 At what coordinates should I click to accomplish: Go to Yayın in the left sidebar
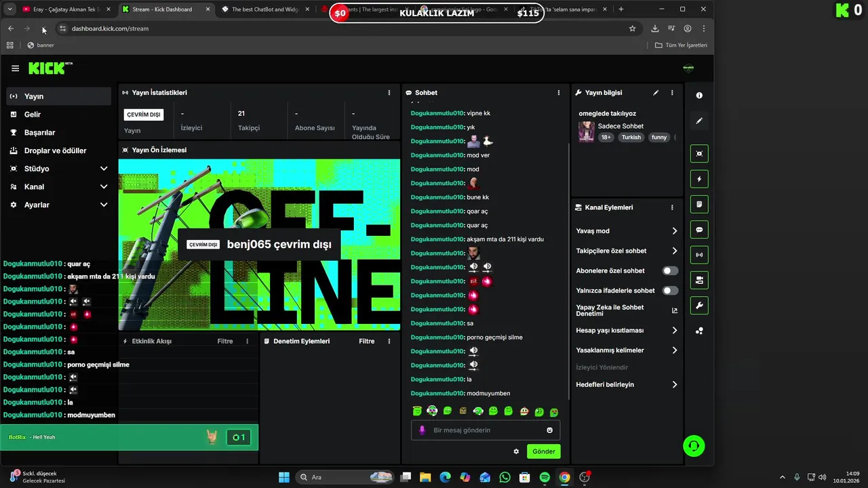tap(59, 96)
